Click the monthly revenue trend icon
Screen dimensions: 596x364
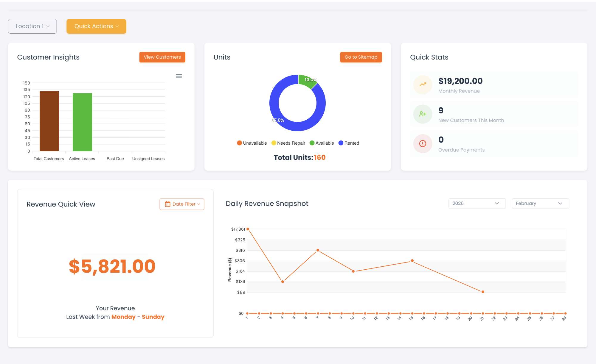tap(422, 85)
